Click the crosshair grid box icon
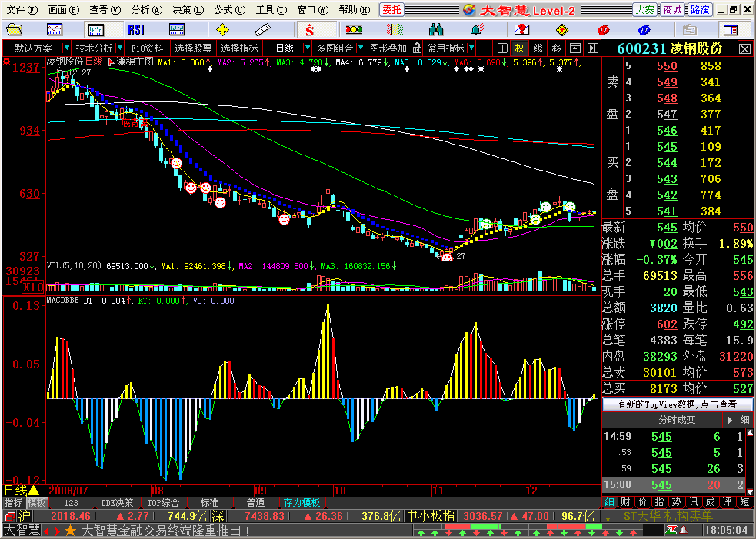Image resolution: width=756 pixels, height=539 pixels. (502, 48)
